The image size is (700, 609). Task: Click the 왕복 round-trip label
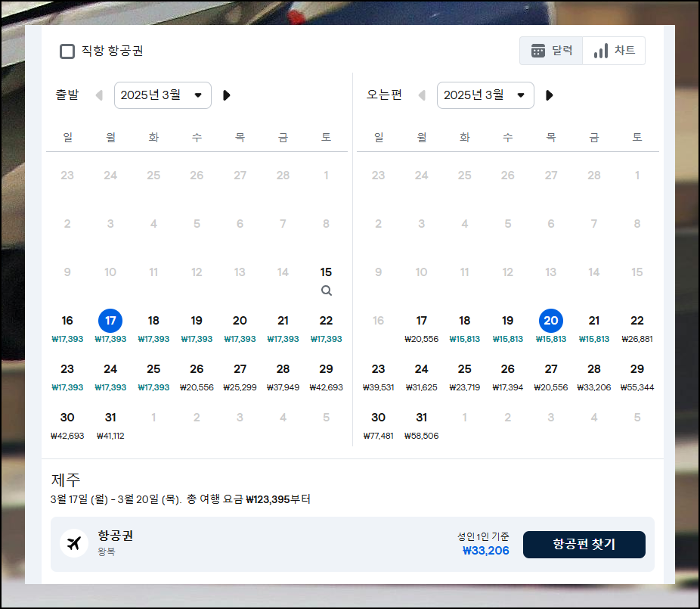point(107,552)
